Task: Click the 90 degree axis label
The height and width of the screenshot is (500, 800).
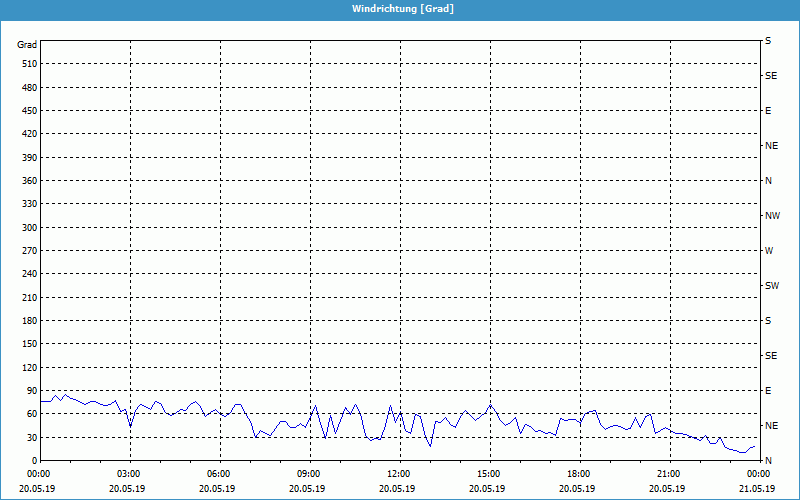Action: point(30,391)
